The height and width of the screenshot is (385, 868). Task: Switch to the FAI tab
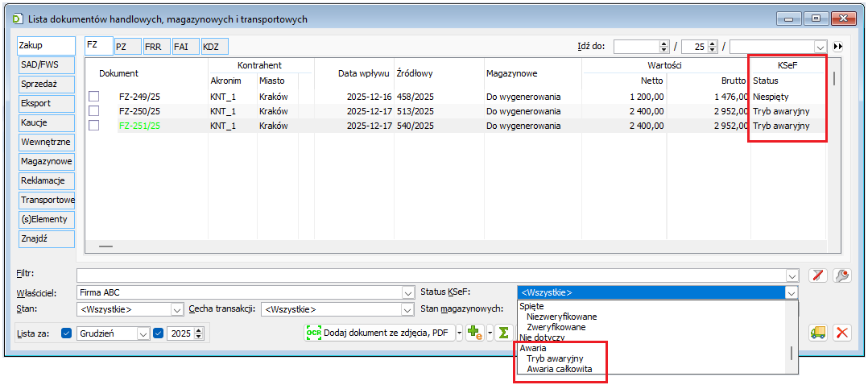[186, 47]
